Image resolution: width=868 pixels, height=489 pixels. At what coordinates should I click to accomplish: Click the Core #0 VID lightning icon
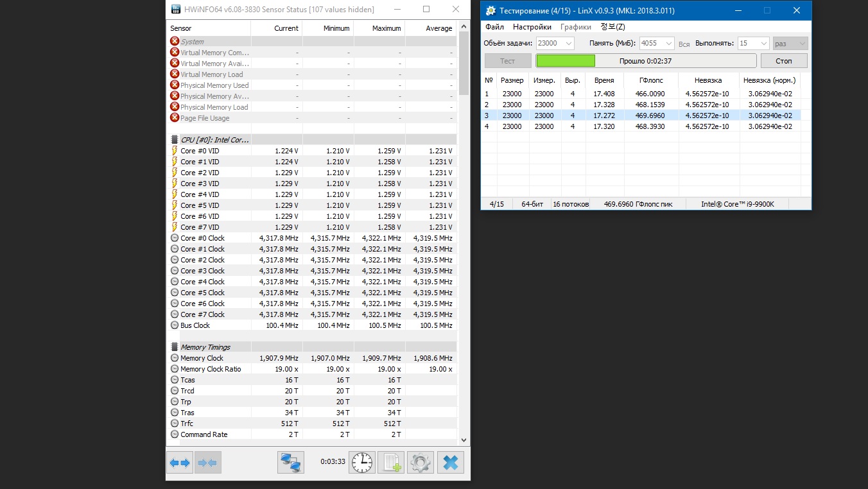[x=174, y=151]
